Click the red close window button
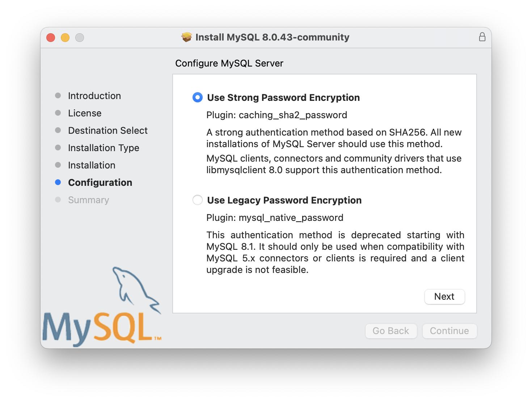 (51, 37)
